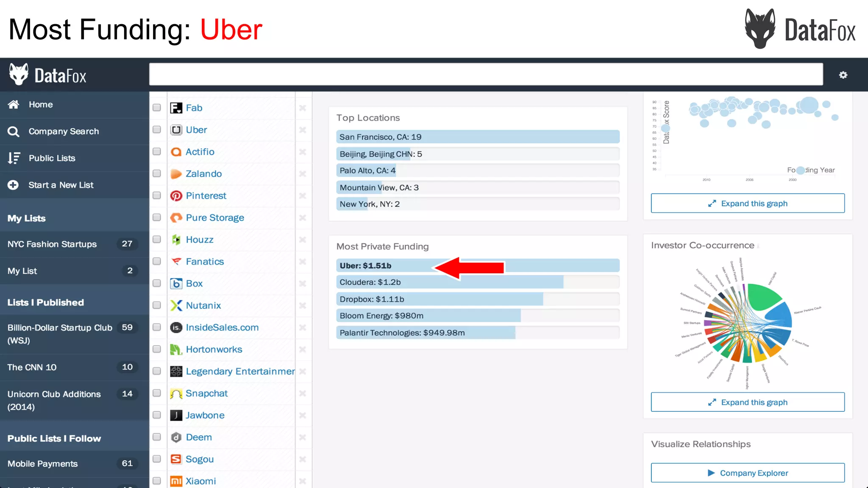Check the Pure Storage checkbox
The image size is (868, 488).
click(157, 217)
